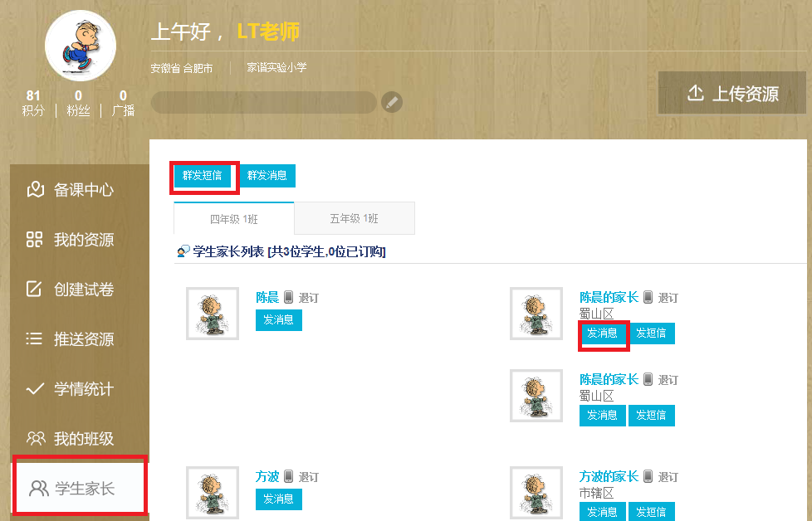Image resolution: width=812 pixels, height=521 pixels.
Task: Switch to the 五年级 1班 tab
Action: coord(355,218)
